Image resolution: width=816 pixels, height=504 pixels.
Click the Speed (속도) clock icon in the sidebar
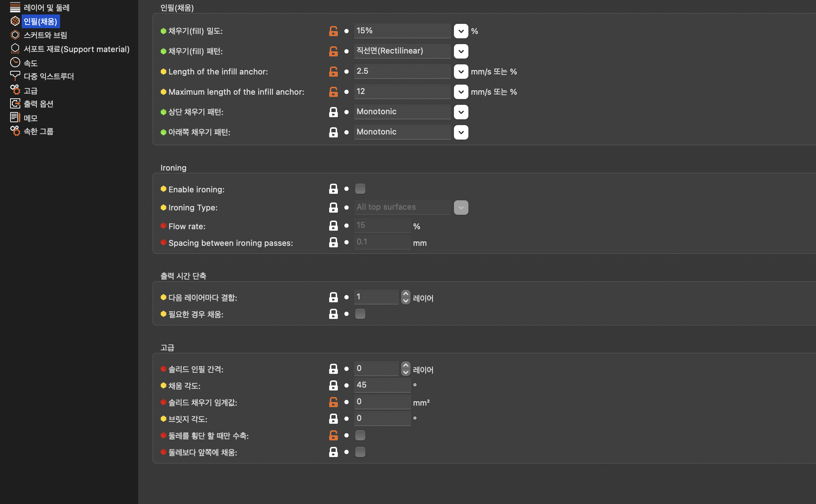click(x=15, y=63)
